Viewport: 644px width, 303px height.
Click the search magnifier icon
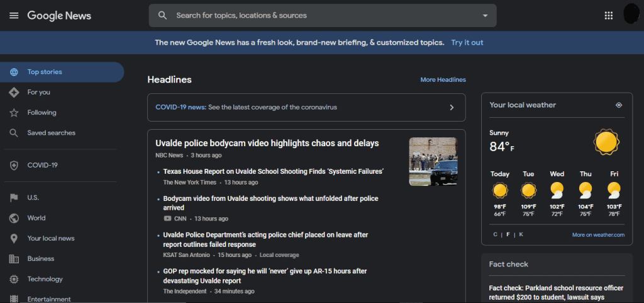pos(163,16)
